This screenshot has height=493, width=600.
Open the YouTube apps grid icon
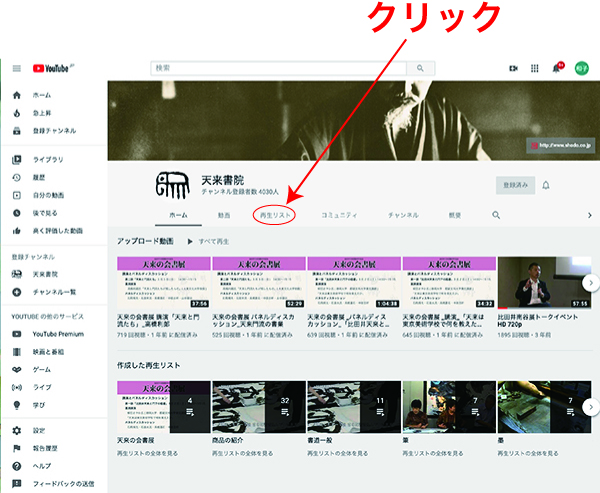534,68
